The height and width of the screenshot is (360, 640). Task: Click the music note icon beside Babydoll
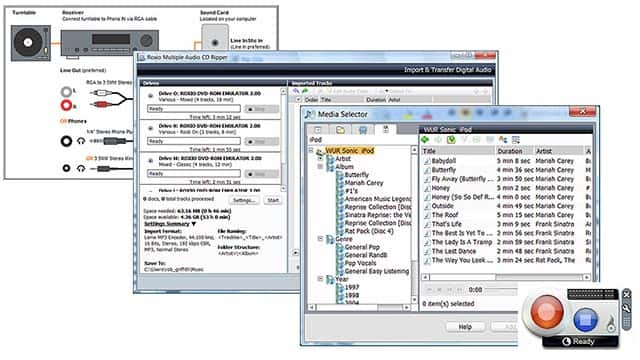pos(427,161)
